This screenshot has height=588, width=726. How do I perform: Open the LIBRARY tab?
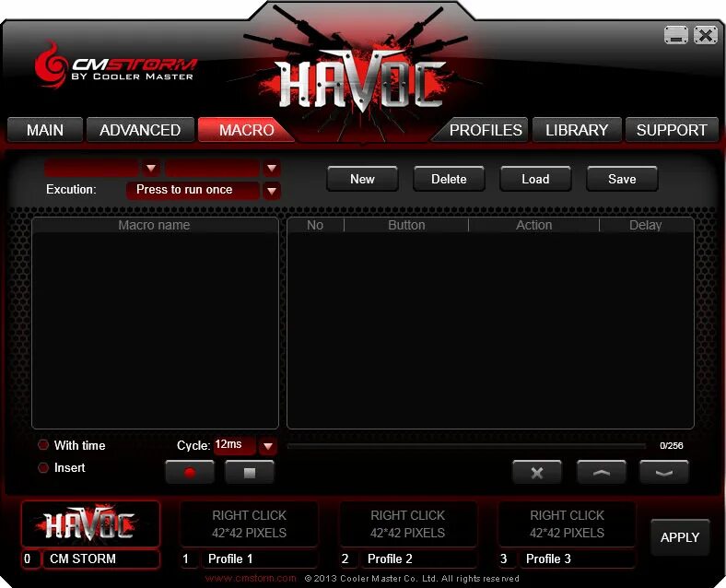(x=577, y=130)
